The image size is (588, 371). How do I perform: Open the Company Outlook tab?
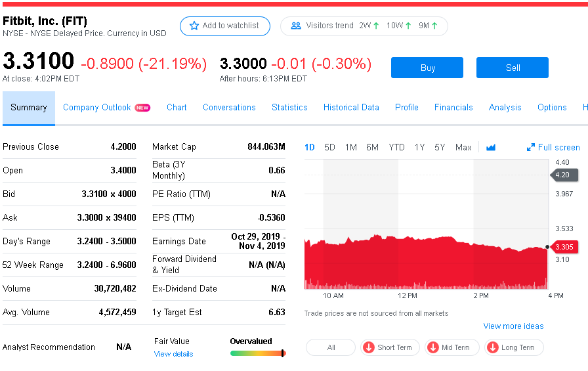click(x=96, y=108)
